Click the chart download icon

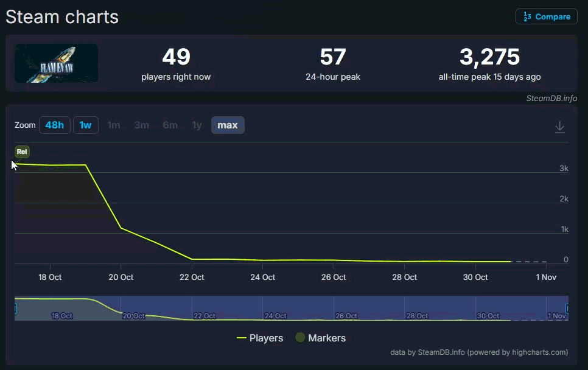[x=559, y=127]
